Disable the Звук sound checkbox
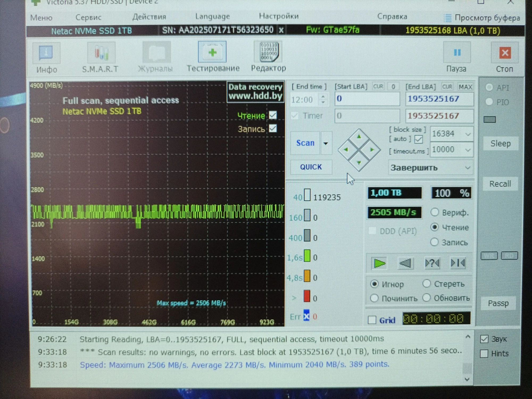532x399 pixels. tap(484, 339)
